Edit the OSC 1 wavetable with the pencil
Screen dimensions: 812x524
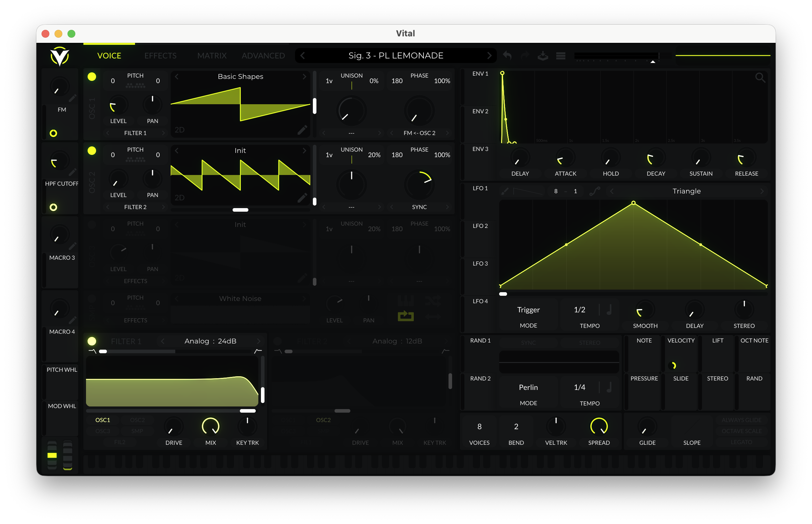[x=302, y=130]
